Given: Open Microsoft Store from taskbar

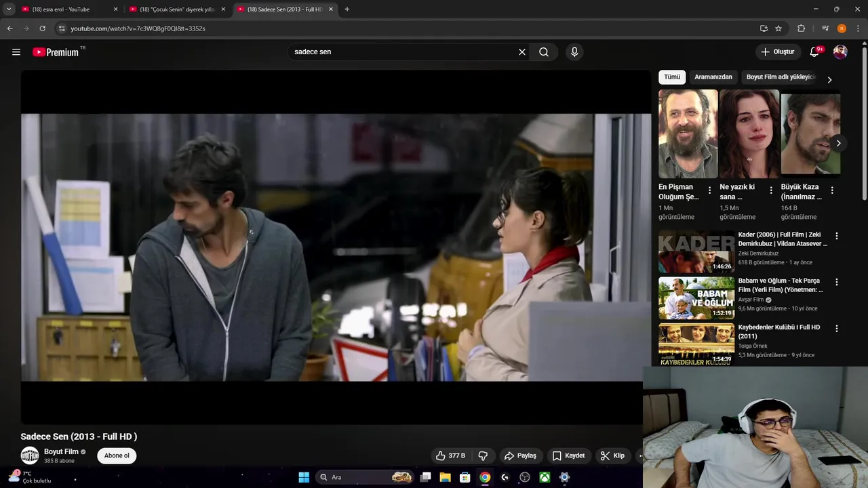Looking at the screenshot, I should click(x=465, y=477).
